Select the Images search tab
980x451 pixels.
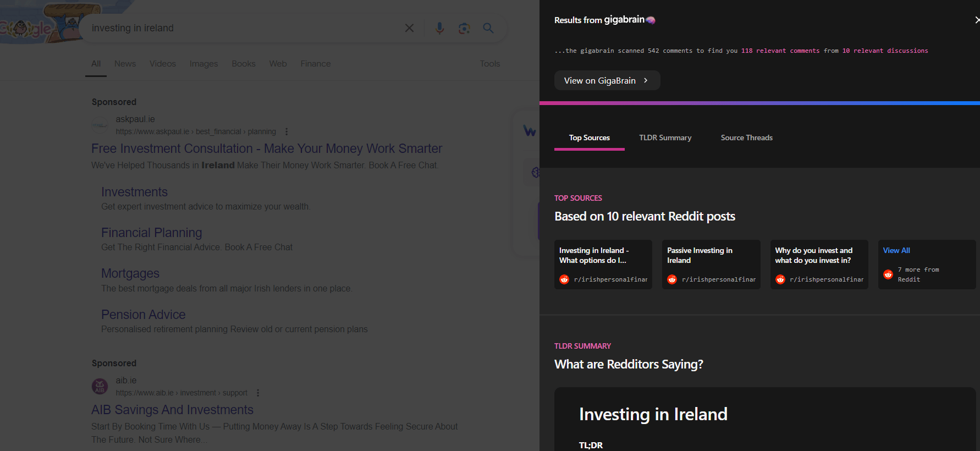204,64
